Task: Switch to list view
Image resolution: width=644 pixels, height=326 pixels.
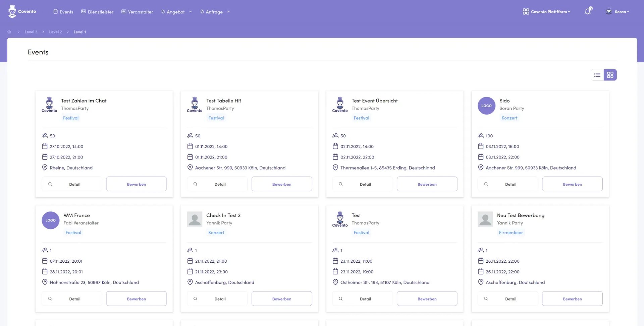Action: [x=597, y=75]
